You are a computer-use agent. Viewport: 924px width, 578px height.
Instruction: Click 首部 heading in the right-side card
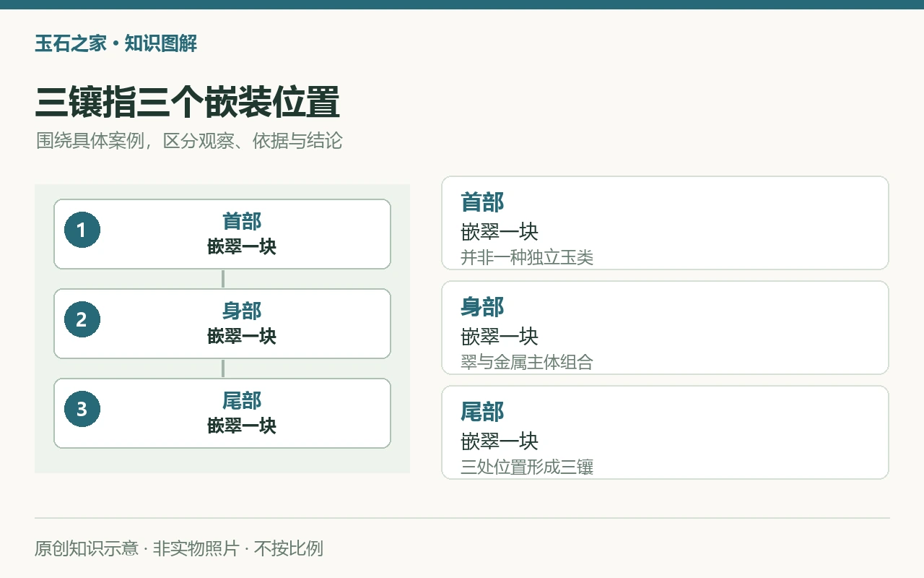click(482, 202)
